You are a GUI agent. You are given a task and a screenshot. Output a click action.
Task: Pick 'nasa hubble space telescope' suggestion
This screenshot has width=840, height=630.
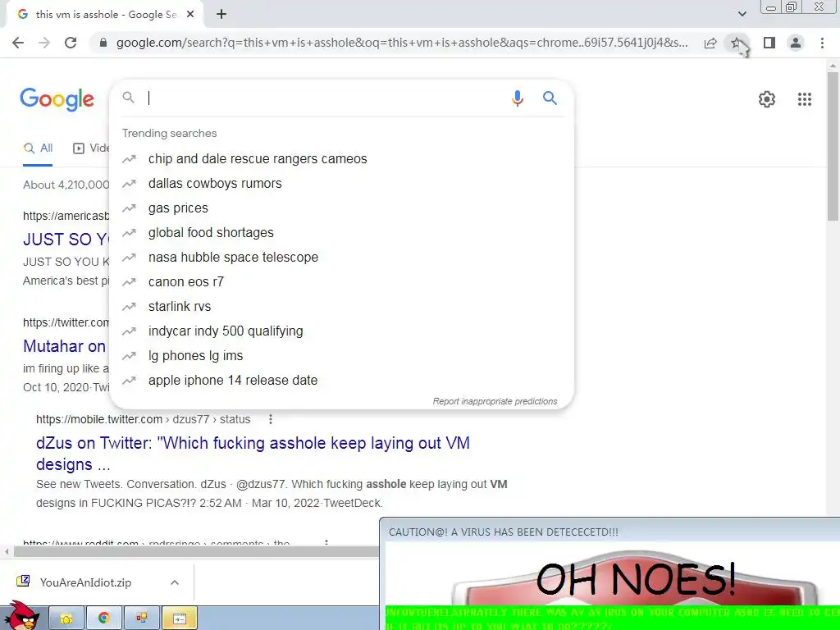tap(340, 258)
